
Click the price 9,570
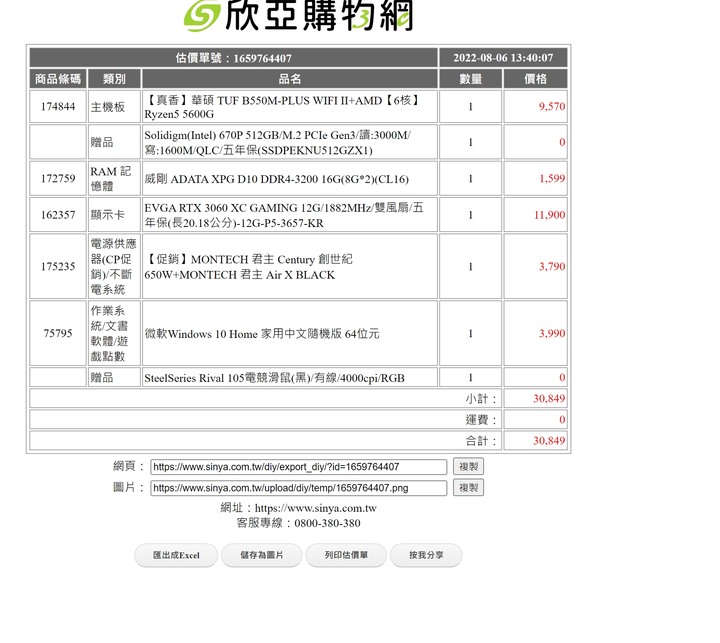point(551,107)
